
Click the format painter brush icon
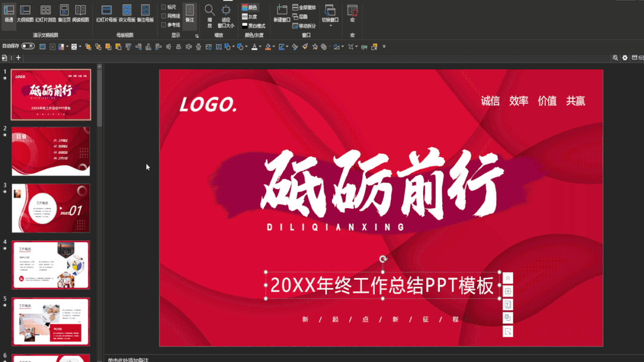tap(305, 47)
